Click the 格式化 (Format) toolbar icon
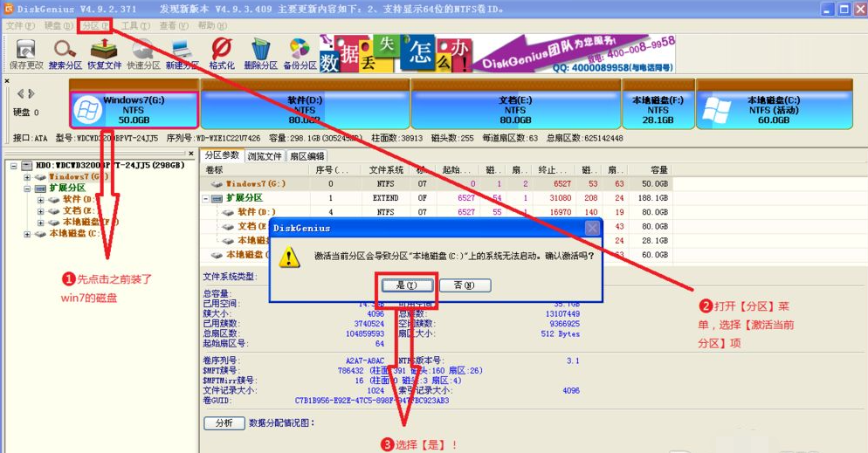Image resolution: width=868 pixels, height=453 pixels. click(x=222, y=51)
